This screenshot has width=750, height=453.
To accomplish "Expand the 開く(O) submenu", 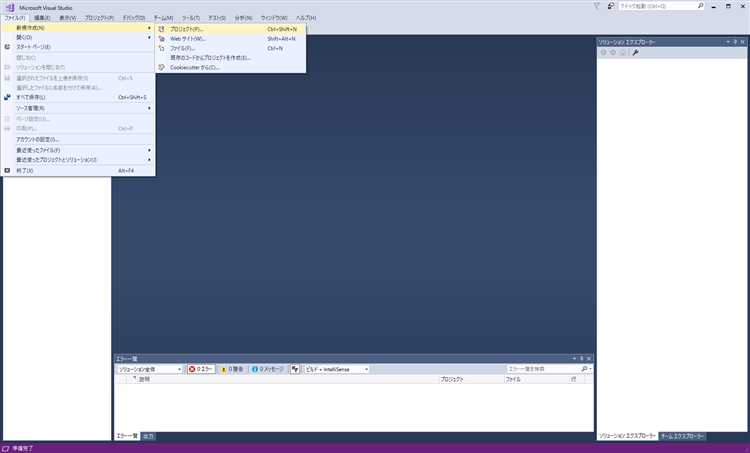I will (149, 37).
